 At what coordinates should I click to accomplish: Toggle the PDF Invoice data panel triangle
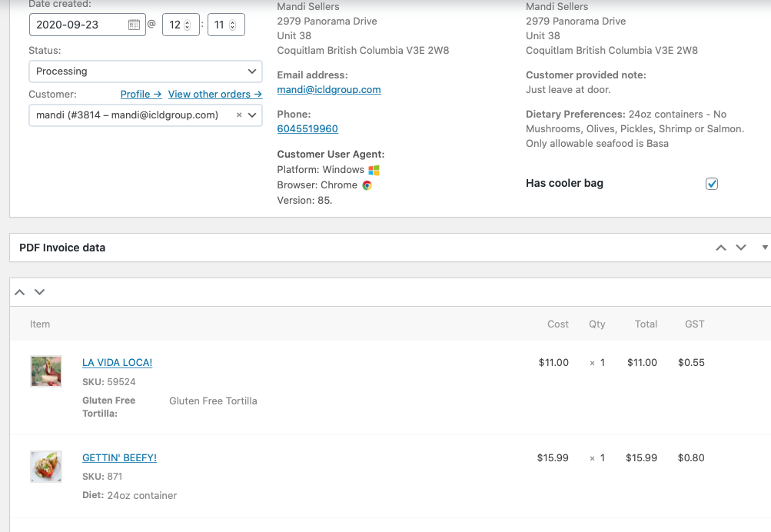click(x=764, y=248)
